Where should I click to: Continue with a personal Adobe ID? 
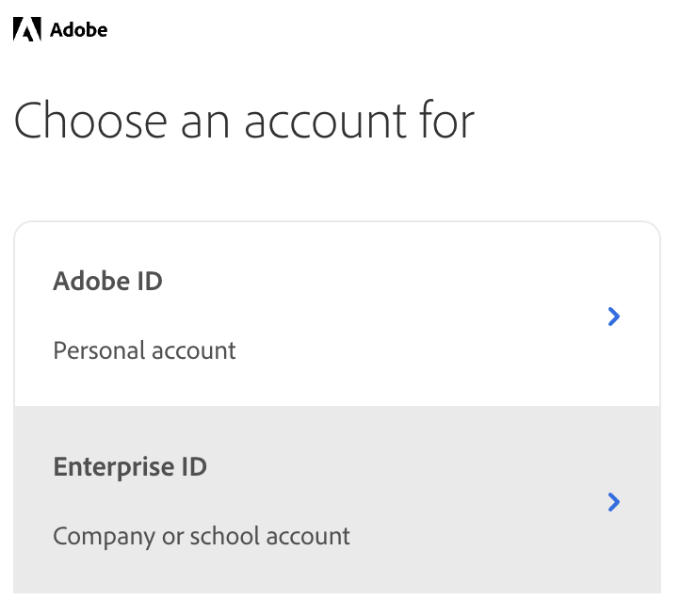coord(337,314)
